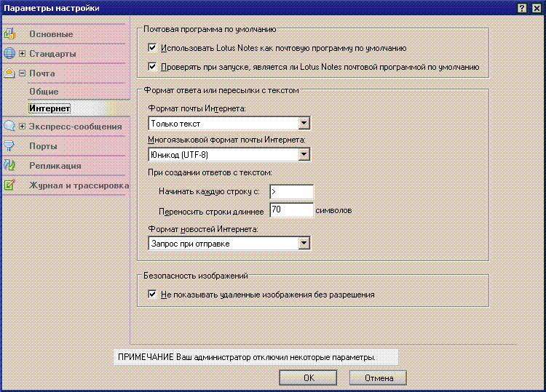Click the Начинать каждую строку с field
546x392 pixels.
coord(291,192)
